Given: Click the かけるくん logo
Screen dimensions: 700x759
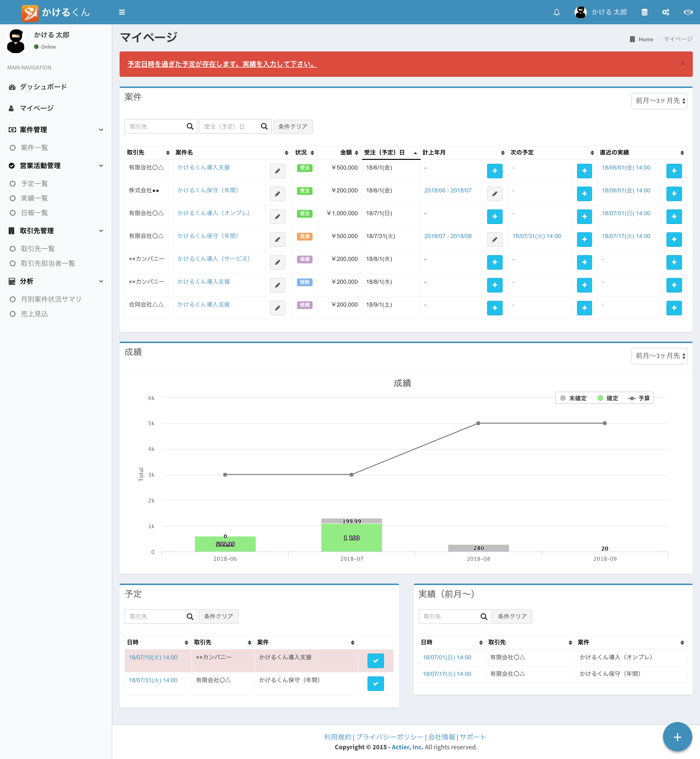Looking at the screenshot, I should pos(56,12).
